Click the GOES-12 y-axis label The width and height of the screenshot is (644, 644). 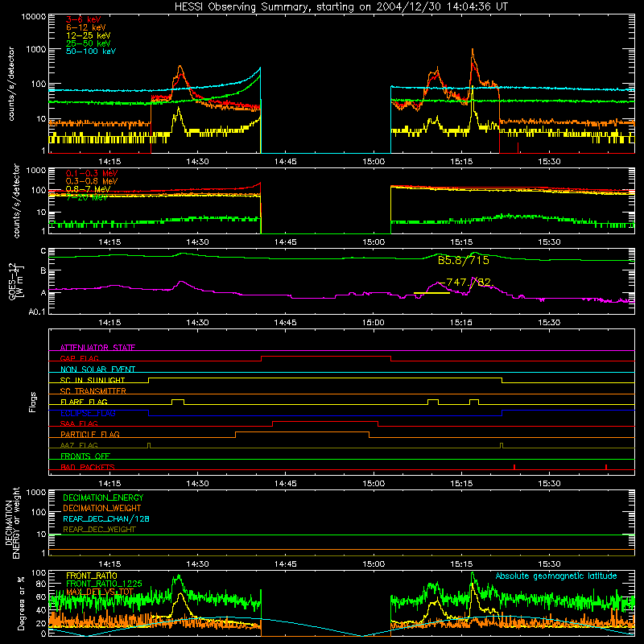click(x=15, y=282)
